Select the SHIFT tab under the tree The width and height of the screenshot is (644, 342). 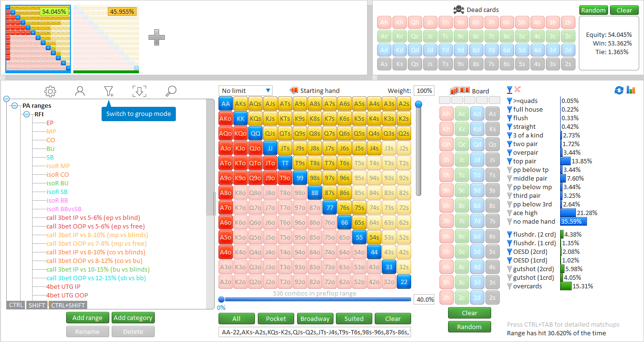pyautogui.click(x=37, y=305)
